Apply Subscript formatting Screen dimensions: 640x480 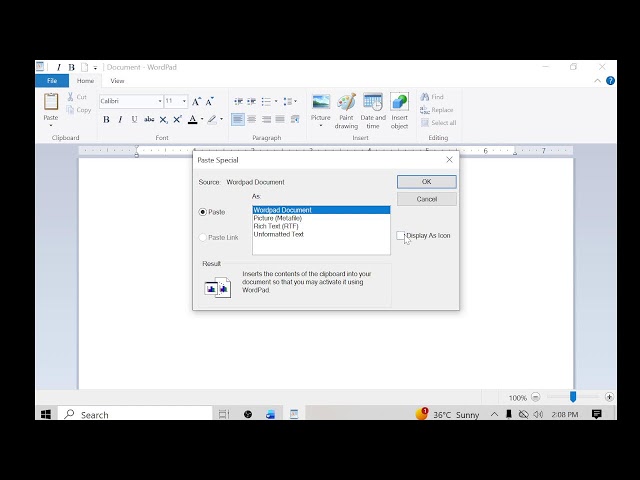point(163,120)
